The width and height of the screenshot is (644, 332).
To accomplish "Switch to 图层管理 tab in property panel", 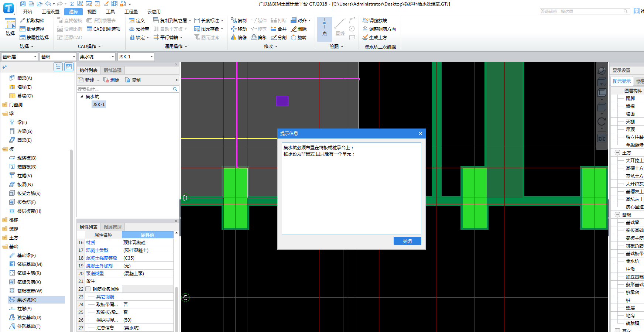I will pos(113,227).
